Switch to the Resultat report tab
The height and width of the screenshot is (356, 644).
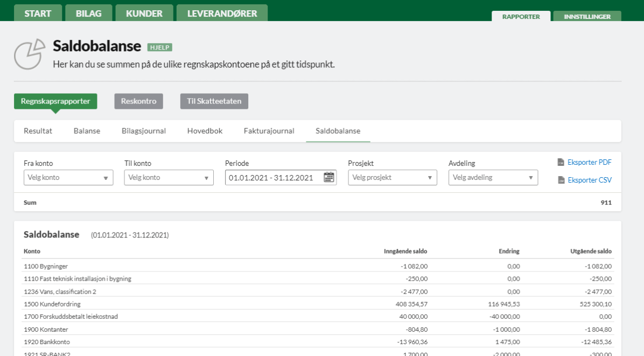38,131
